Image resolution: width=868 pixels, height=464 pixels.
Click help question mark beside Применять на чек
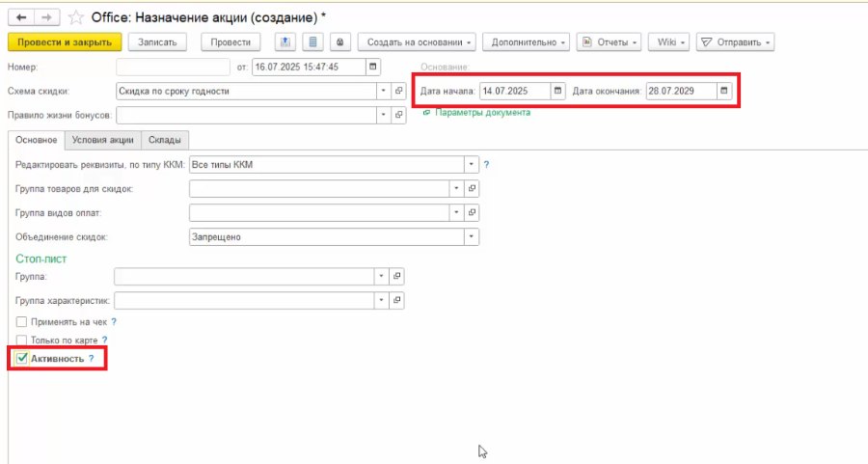point(114,321)
